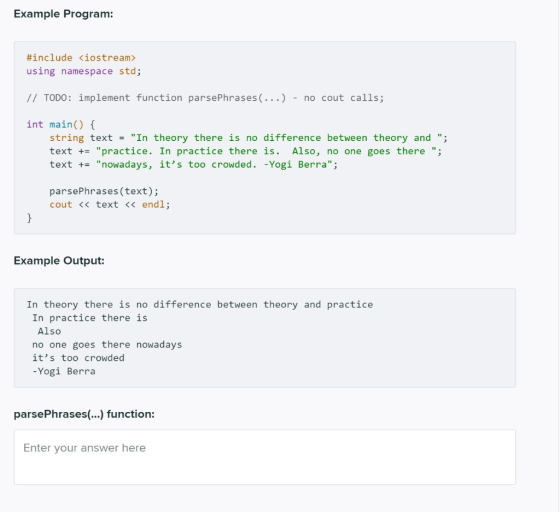Click the 'text += "practice. In practice' code line
This screenshot has width=560, height=512.
246,151
